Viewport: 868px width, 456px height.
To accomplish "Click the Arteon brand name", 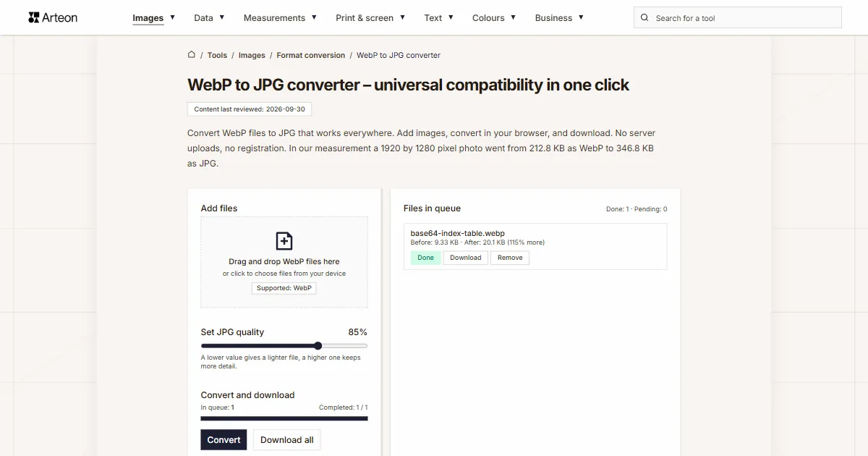I will 60,17.
